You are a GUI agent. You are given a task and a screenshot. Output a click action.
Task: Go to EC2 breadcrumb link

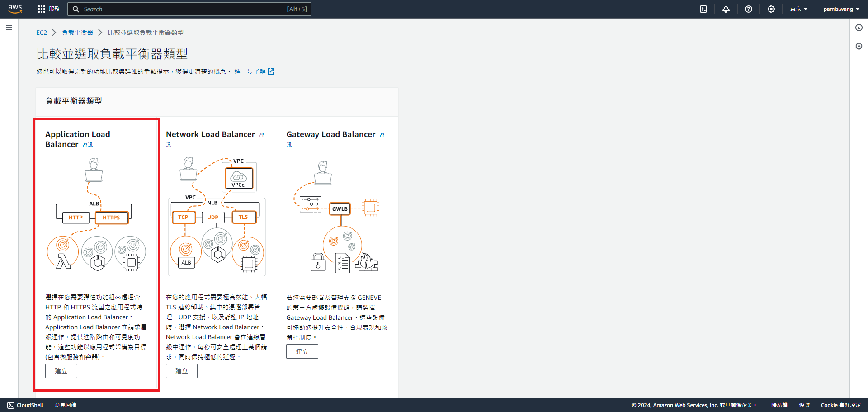[42, 33]
